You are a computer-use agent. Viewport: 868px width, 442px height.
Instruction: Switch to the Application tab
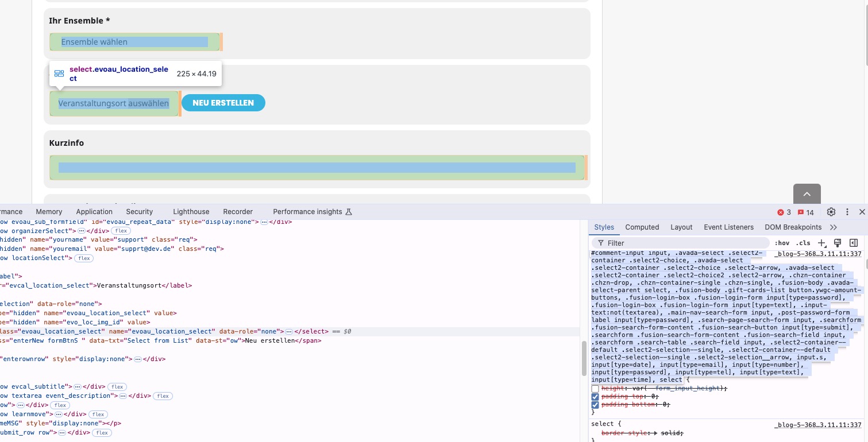(x=94, y=212)
